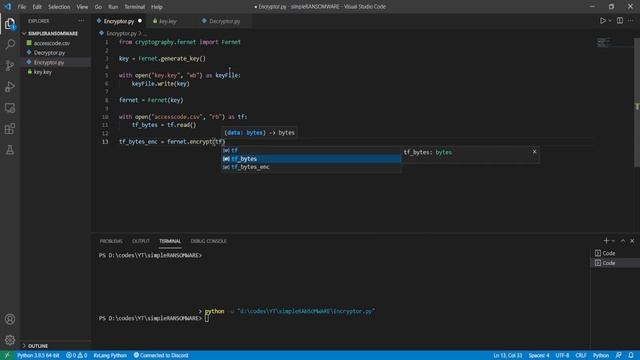Close the terminal panel
Screen dimensions: 640x360
tap(632, 241)
